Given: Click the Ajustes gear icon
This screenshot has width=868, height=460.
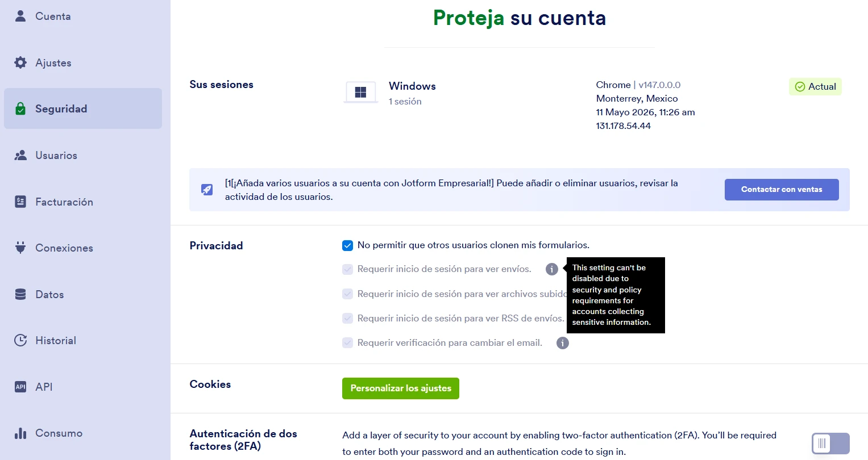Looking at the screenshot, I should (x=20, y=62).
